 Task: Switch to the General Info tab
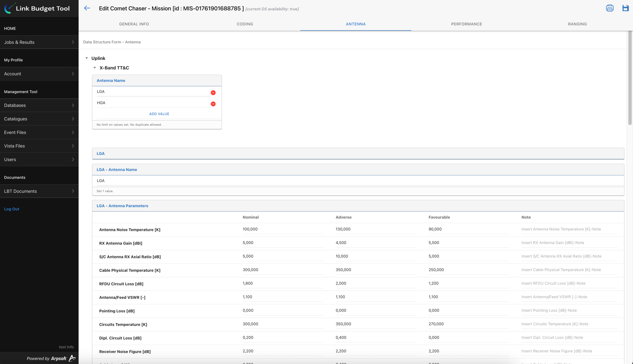pos(134,24)
